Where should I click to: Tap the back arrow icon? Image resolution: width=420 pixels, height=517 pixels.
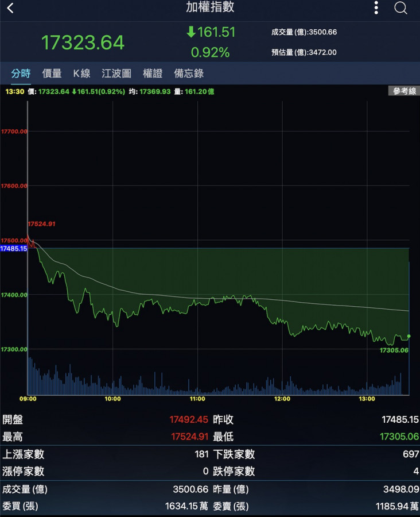point(10,8)
